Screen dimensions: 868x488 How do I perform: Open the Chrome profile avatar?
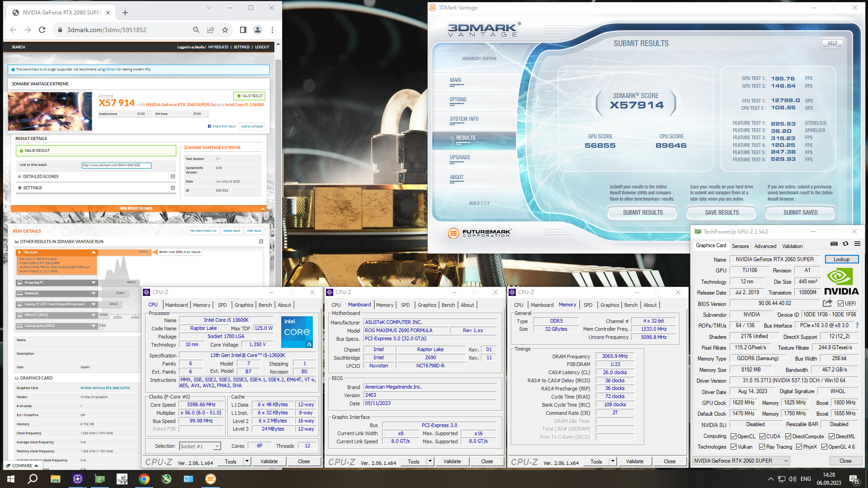coord(258,30)
